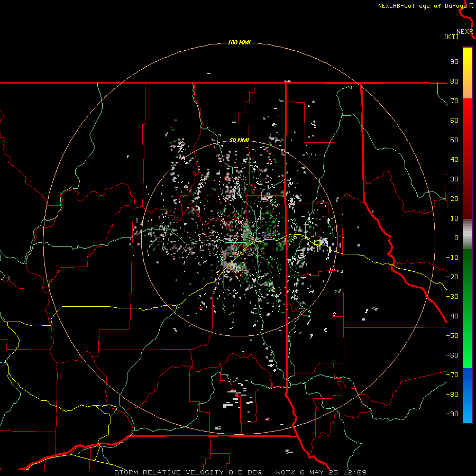Click the NEXLAB-College of DuPage credit text
Image resolution: width=476 pixels, height=476 pixels.
422,6
